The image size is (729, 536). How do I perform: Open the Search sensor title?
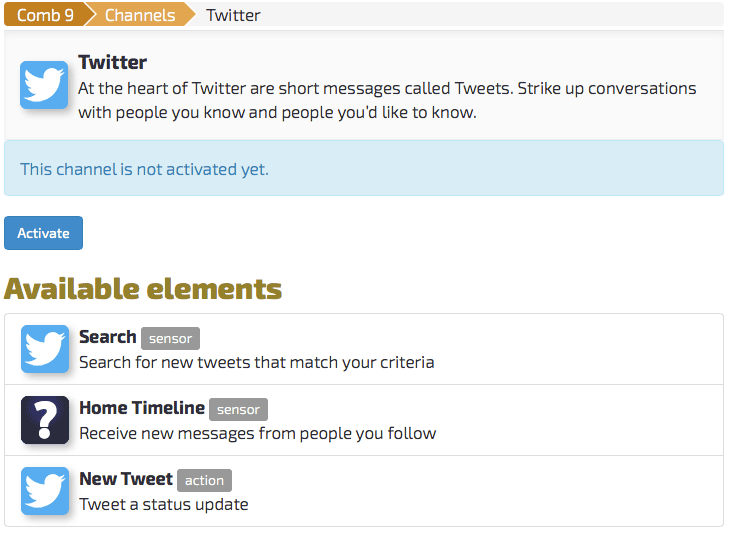(107, 337)
